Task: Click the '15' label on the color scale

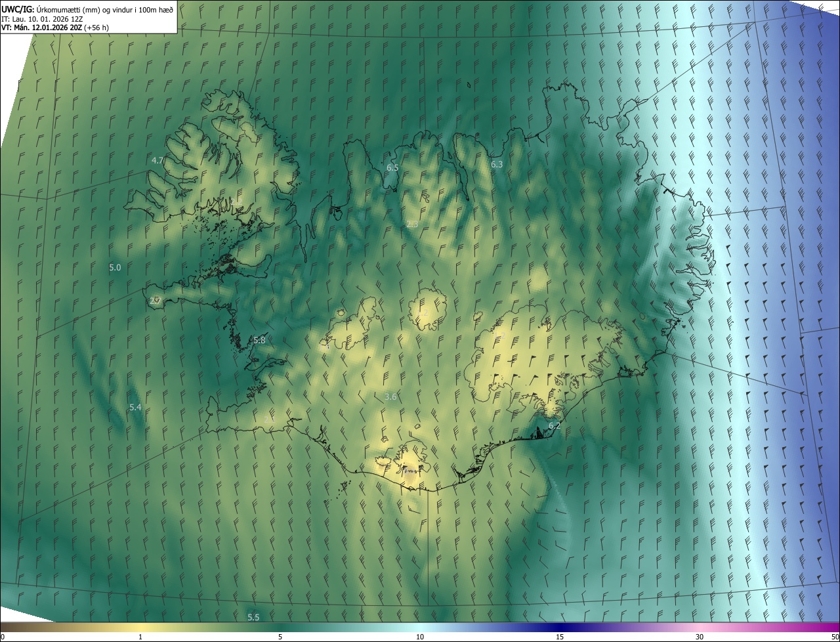Action: point(560,637)
